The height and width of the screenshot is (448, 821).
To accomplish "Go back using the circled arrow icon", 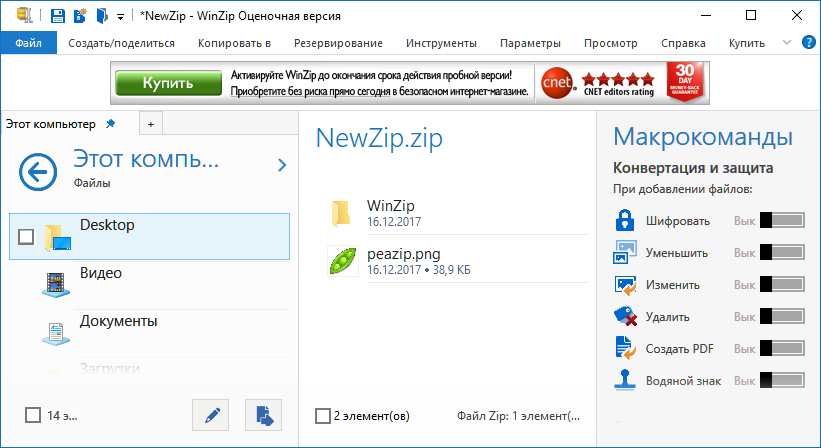I will point(38,172).
